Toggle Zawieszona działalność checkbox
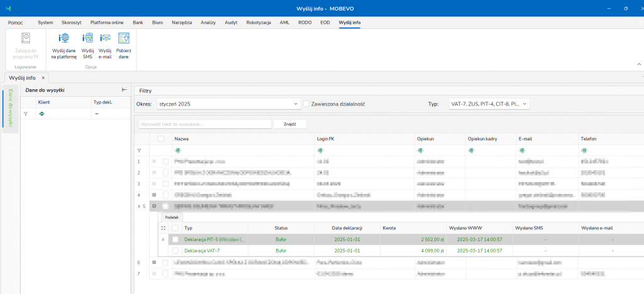 306,104
